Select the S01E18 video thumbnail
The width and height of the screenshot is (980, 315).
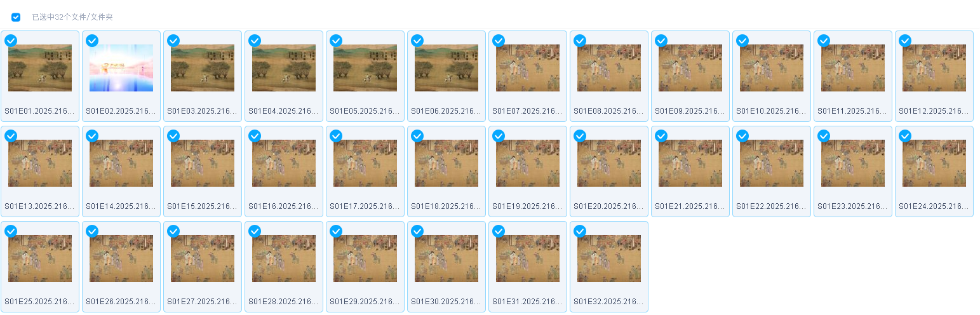point(446,163)
